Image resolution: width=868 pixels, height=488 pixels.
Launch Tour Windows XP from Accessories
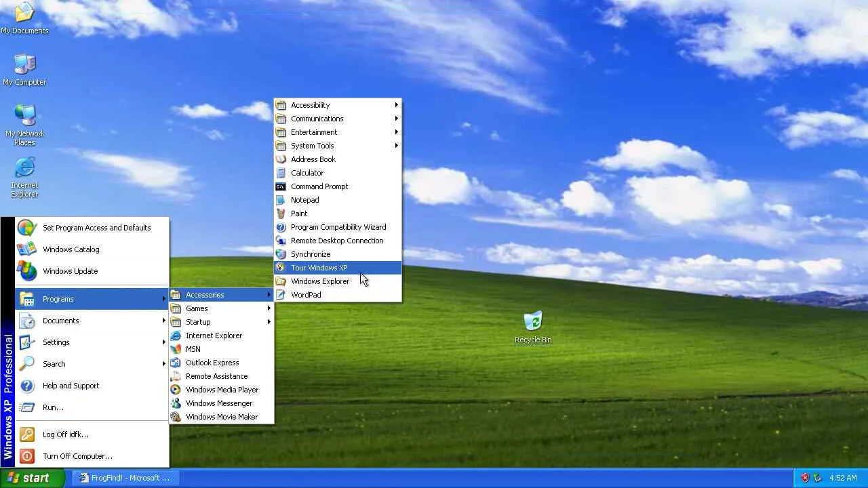(x=338, y=268)
